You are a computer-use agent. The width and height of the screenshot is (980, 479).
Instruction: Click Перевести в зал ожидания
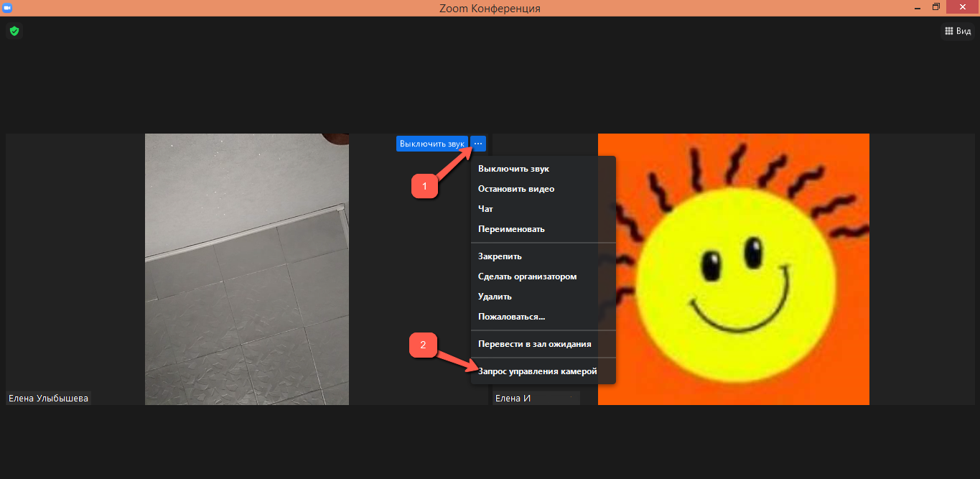coord(534,344)
